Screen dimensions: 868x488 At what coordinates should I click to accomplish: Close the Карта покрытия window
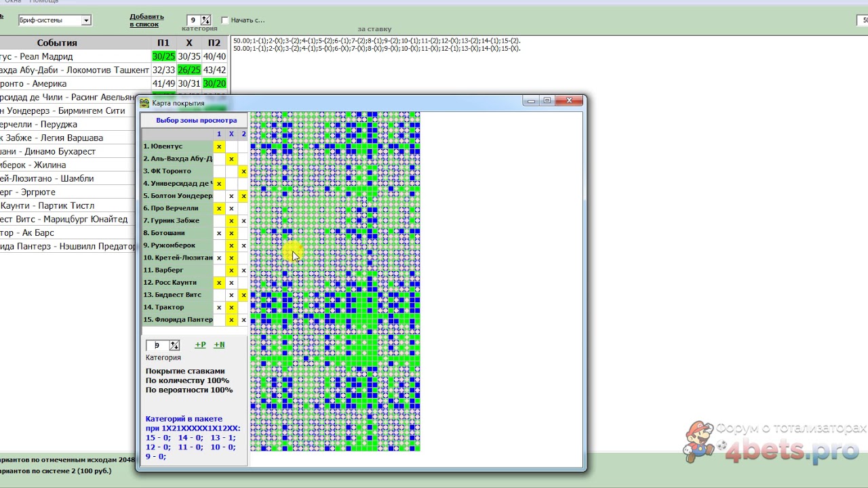point(569,101)
